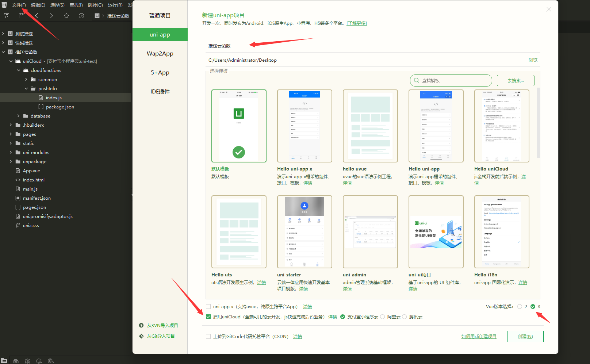The width and height of the screenshot is (590, 364).
Task: Open the 运行(R) menu
Action: 115,5
